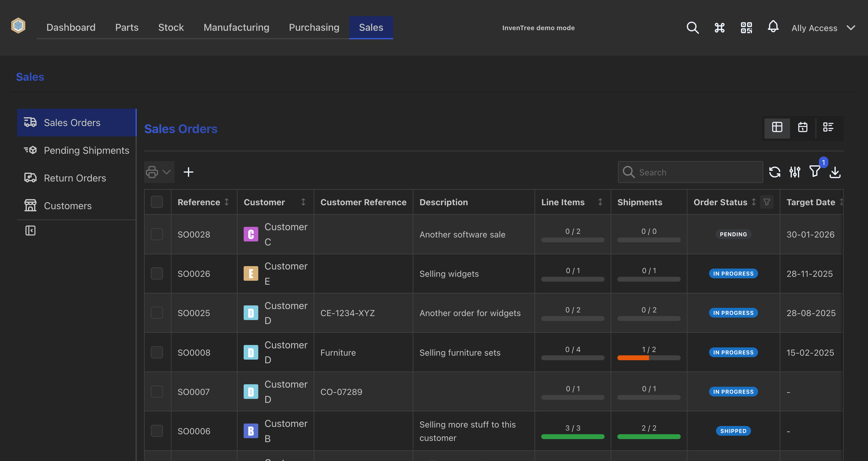Click the SO0006 line items progress bar
This screenshot has width=868, height=461.
tap(573, 436)
